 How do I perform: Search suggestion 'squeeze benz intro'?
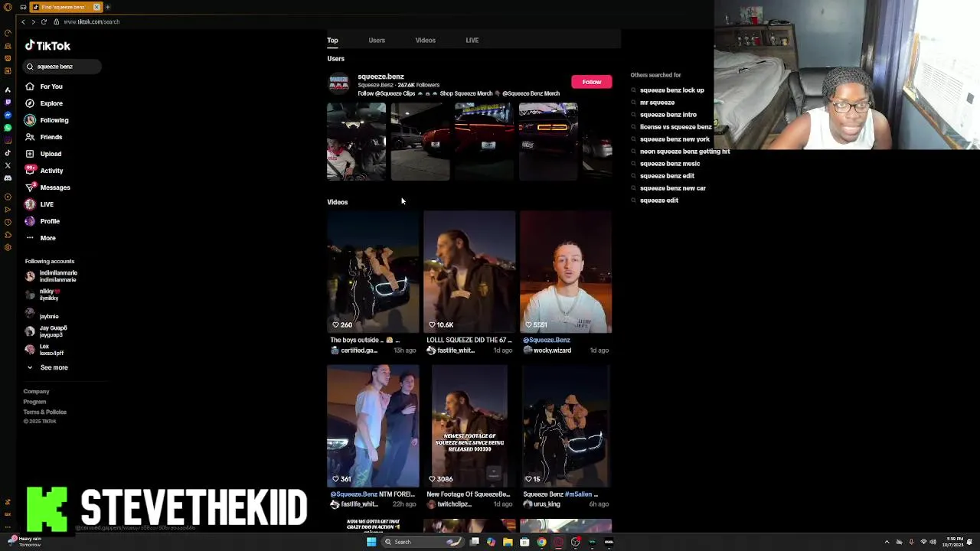tap(668, 115)
